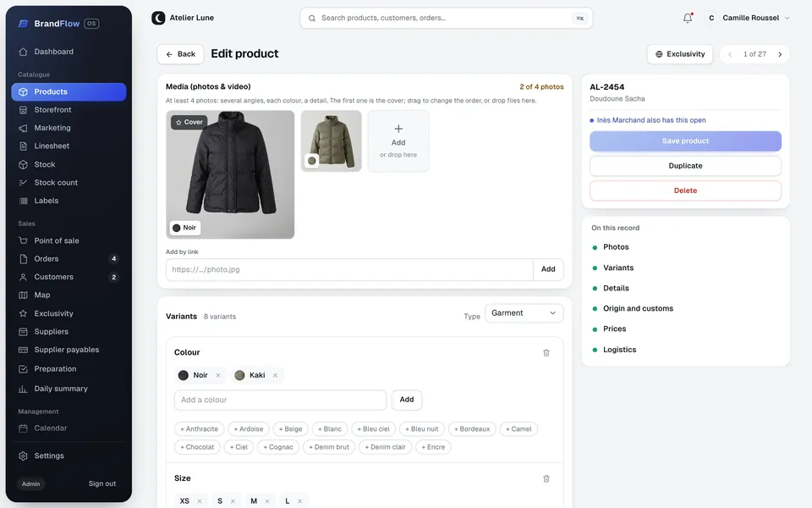Delete the Size option with trash icon

546,479
